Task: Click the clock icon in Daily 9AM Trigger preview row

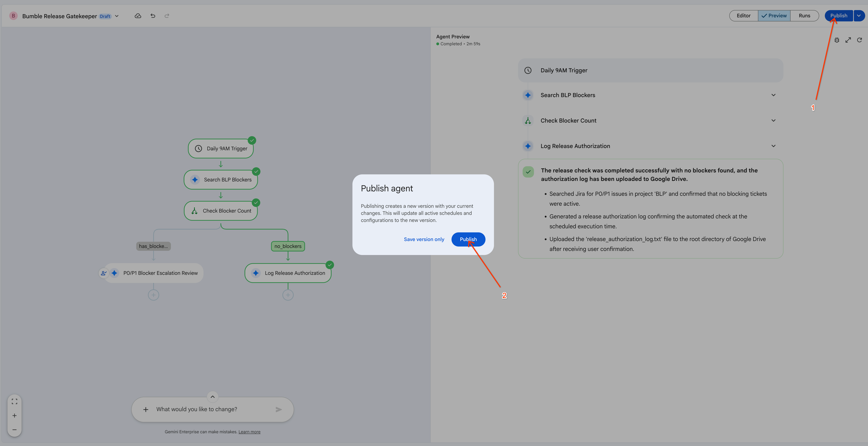Action: [528, 70]
